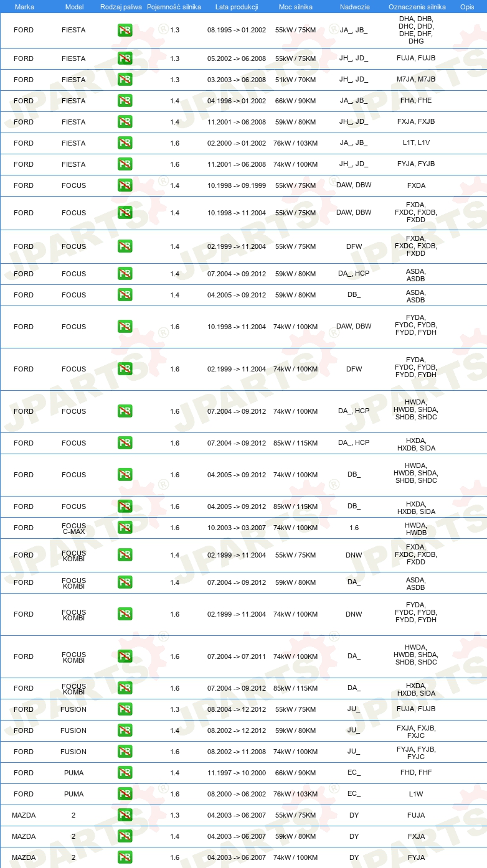487x868 pixels.
Task: Click petrol icon in Focus 85kW DA_, HCP row
Action: tap(125, 443)
